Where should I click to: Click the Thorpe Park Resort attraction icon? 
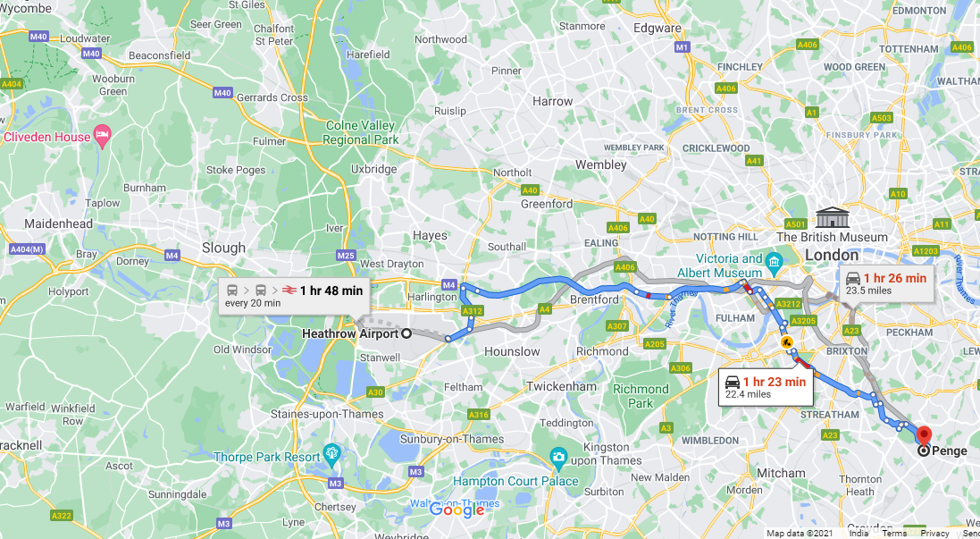tap(331, 454)
